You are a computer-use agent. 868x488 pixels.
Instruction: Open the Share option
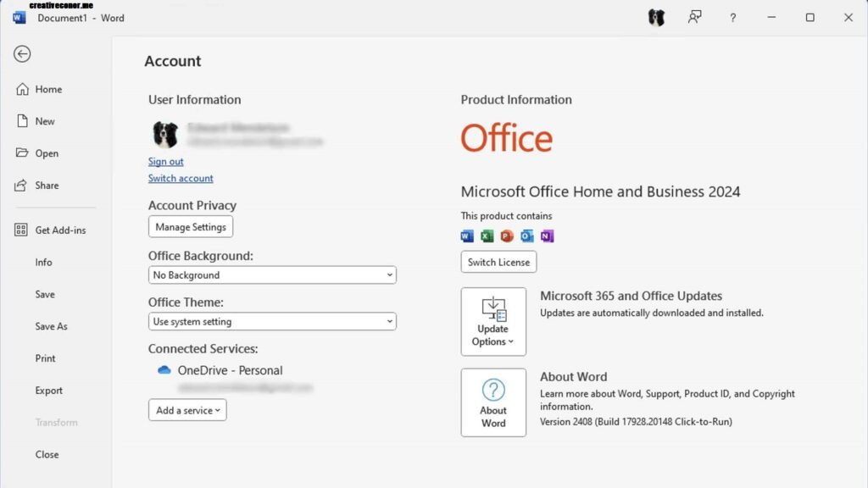47,186
